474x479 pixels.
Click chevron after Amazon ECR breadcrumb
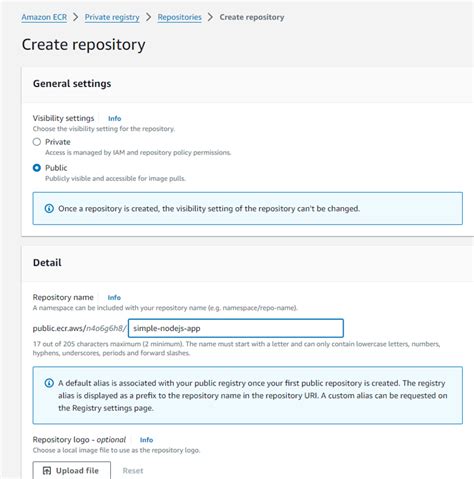tap(76, 17)
